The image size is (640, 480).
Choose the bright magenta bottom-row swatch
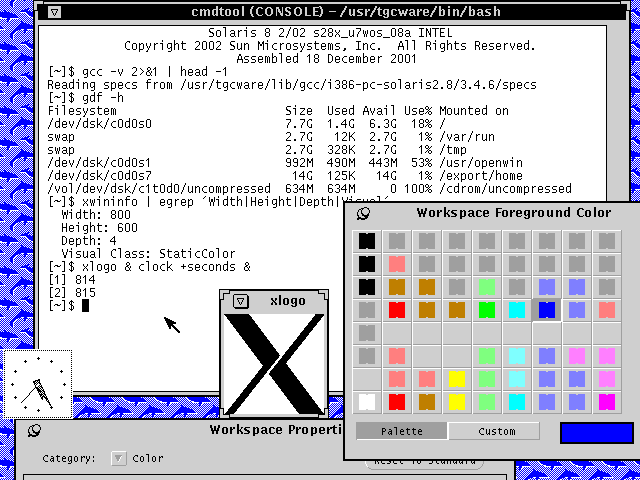tap(607, 402)
